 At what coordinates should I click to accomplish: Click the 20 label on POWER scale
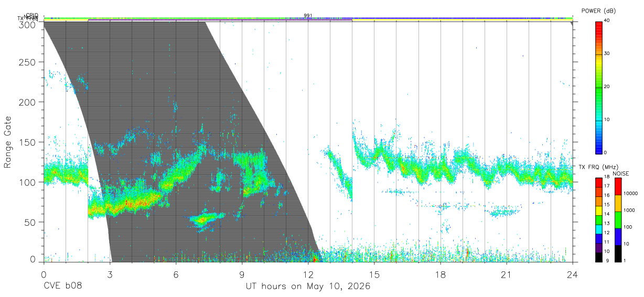click(607, 87)
